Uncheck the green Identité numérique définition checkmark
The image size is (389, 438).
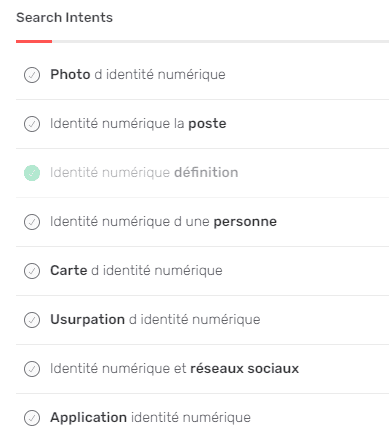32,173
